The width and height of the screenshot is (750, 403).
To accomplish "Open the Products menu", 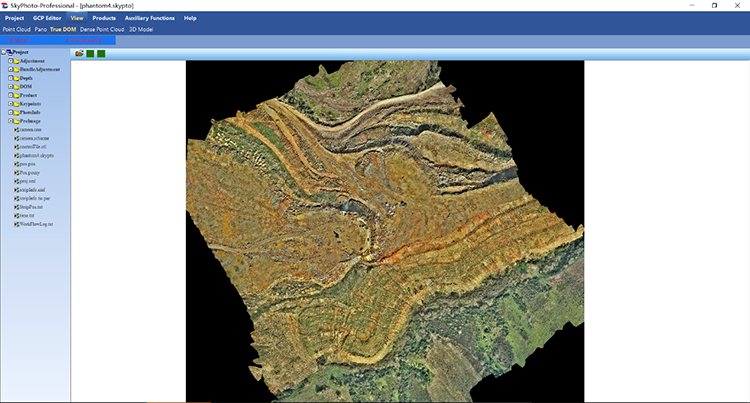I will (104, 18).
